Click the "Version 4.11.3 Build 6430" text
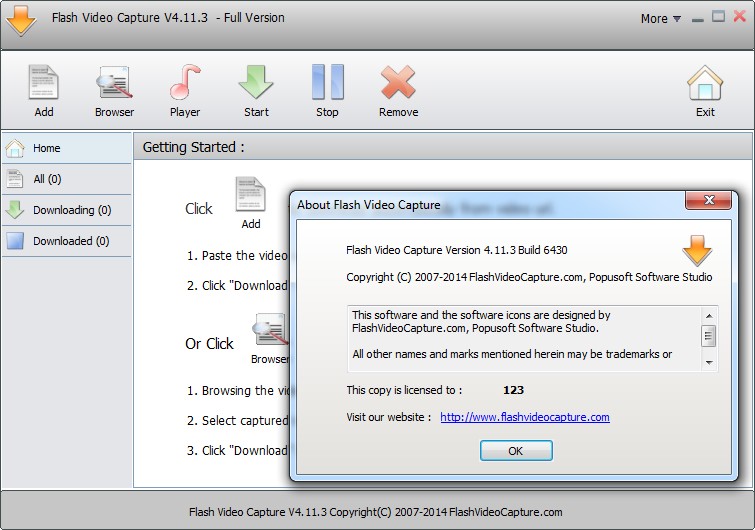The image size is (755, 530). click(506, 250)
